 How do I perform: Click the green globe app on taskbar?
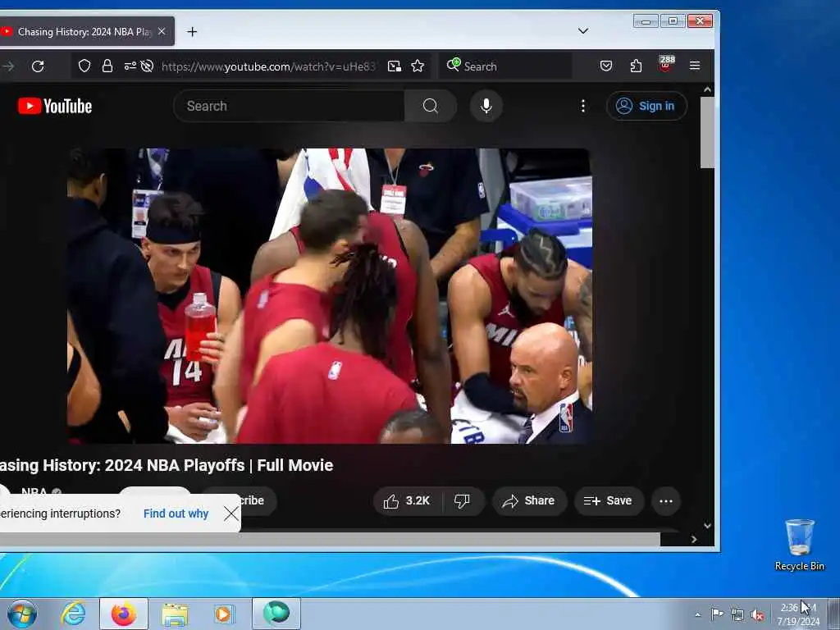pyautogui.click(x=276, y=613)
